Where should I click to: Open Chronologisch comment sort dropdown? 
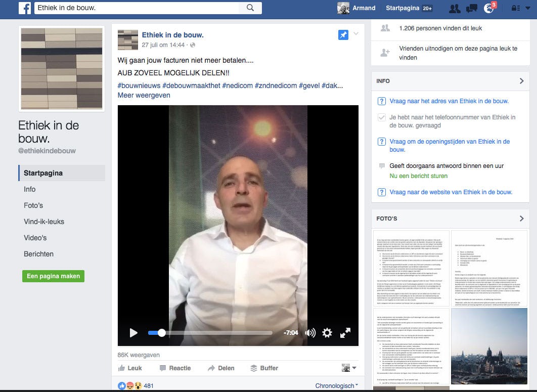pyautogui.click(x=336, y=385)
